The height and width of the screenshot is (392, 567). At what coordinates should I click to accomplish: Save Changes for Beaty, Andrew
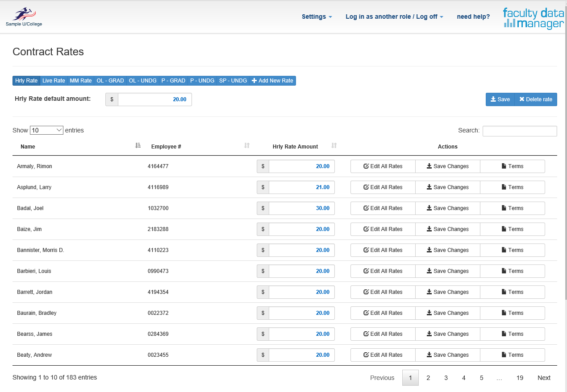tap(448, 355)
